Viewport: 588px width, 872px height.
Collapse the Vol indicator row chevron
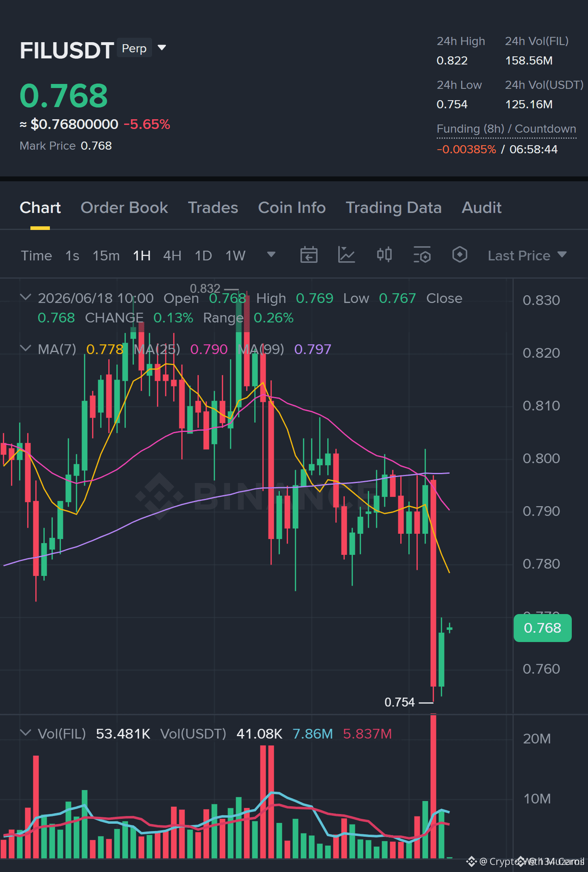tap(26, 733)
